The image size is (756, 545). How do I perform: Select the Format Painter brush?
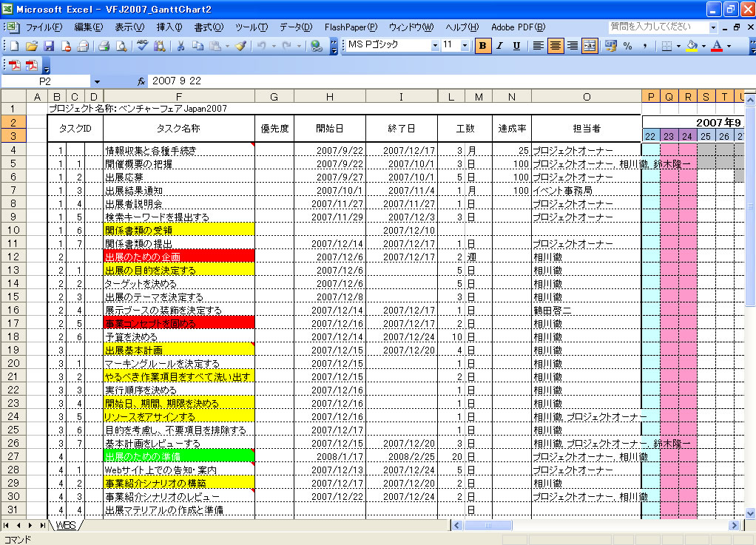pyautogui.click(x=240, y=46)
